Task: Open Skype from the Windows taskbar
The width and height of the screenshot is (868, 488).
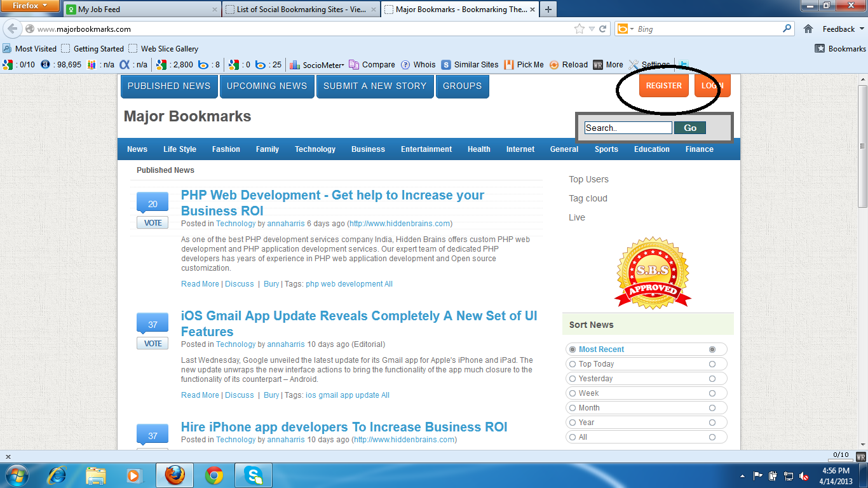Action: [x=253, y=475]
